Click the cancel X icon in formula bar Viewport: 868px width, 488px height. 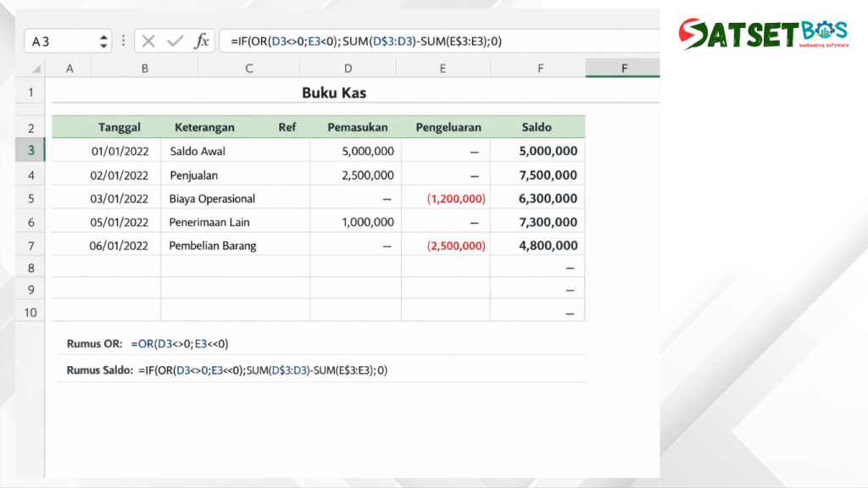pos(149,41)
